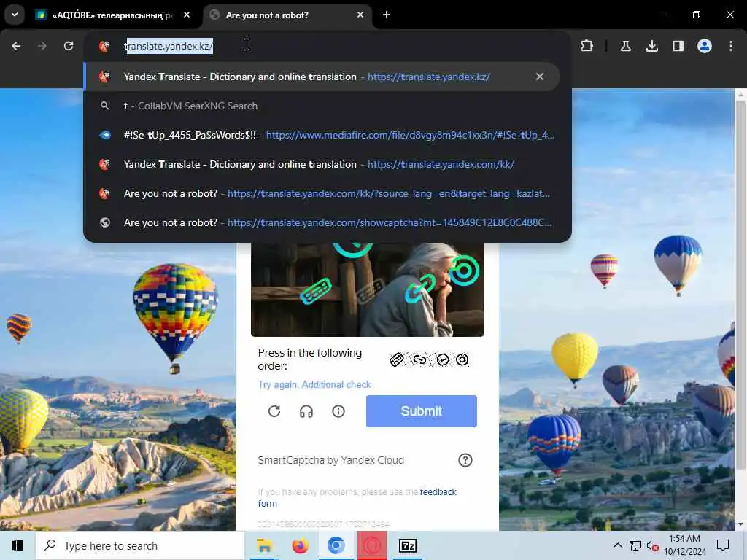Open the Chrome Labs flask icon
The width and height of the screenshot is (747, 560).
click(x=625, y=46)
